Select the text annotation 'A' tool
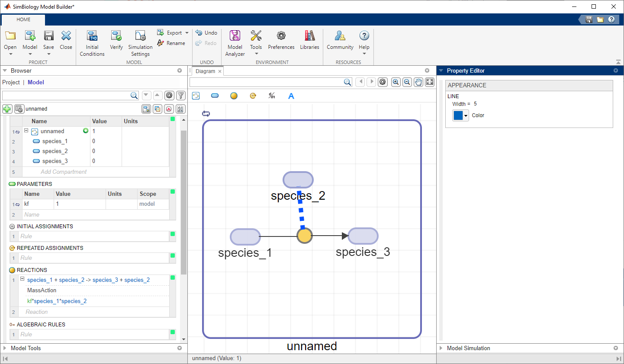 [291, 96]
